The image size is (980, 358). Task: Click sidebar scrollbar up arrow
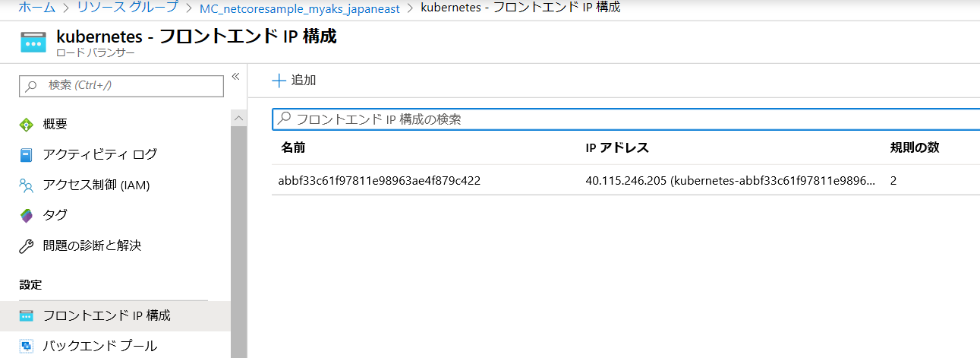239,119
